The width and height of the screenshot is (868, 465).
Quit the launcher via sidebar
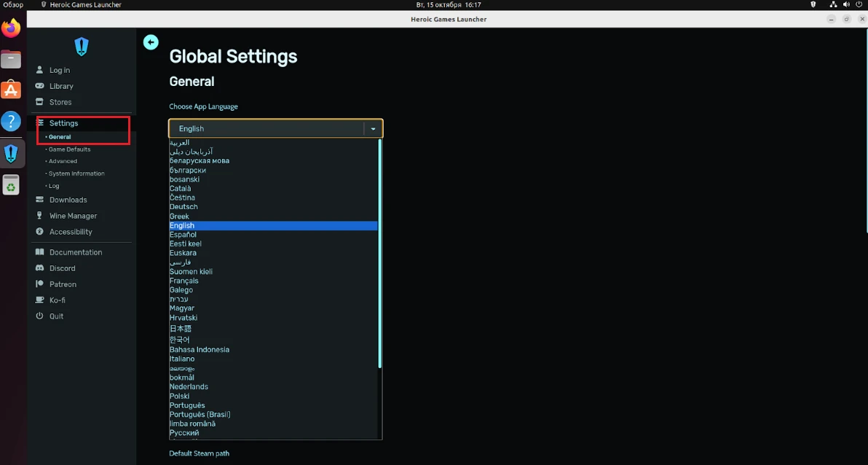pyautogui.click(x=56, y=316)
